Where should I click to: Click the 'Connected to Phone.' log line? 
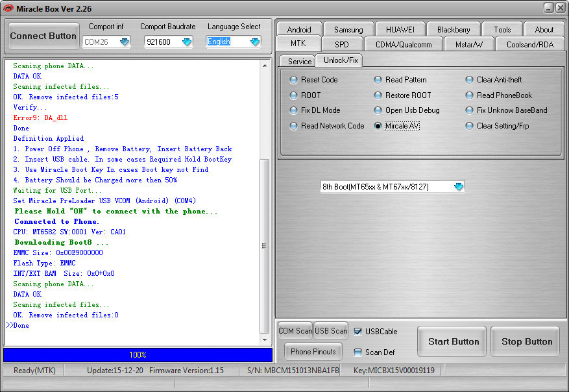click(x=56, y=221)
